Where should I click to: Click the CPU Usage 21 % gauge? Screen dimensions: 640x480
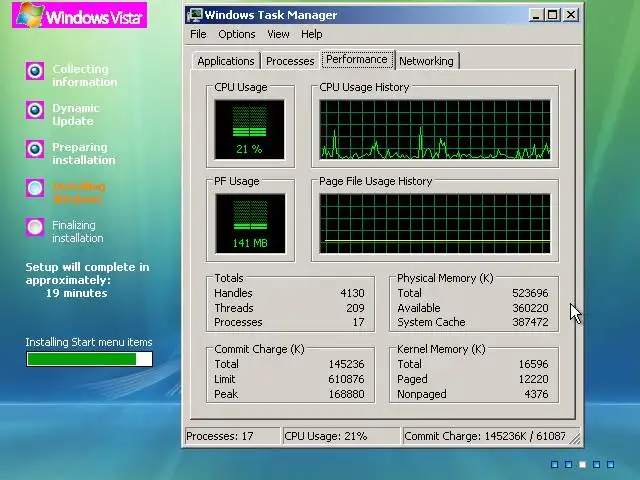pos(250,129)
